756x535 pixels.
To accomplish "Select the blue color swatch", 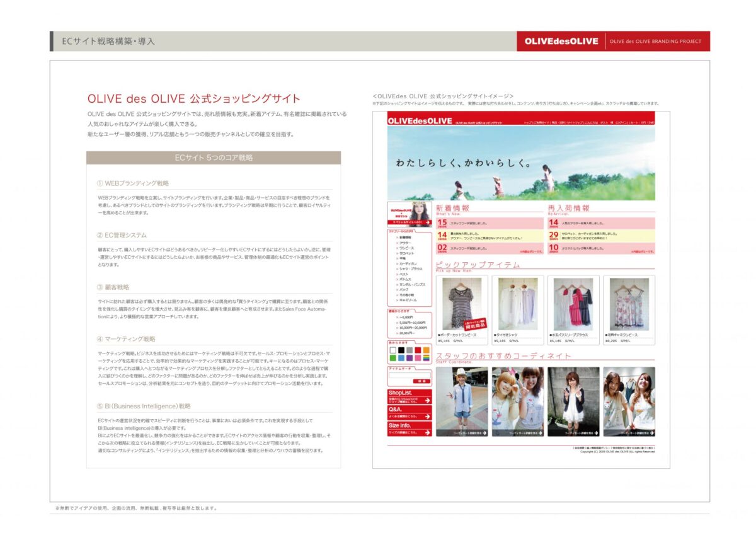I will click(401, 358).
